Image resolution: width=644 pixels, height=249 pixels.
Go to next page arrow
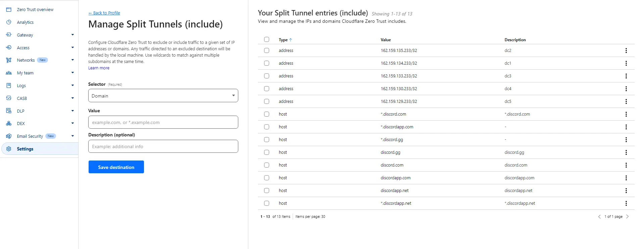coord(627,217)
